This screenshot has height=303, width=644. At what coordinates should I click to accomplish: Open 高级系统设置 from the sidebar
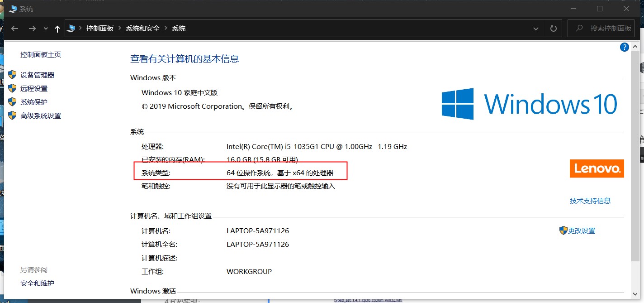point(41,115)
